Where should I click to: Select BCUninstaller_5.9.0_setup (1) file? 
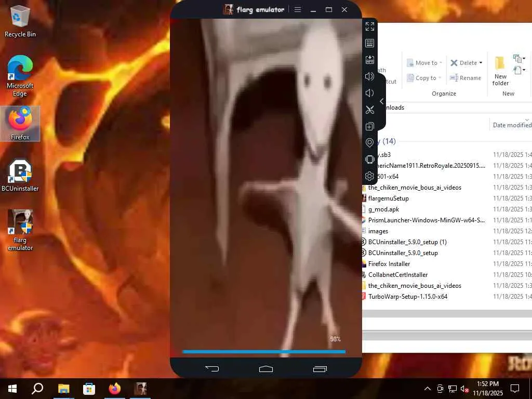click(407, 242)
